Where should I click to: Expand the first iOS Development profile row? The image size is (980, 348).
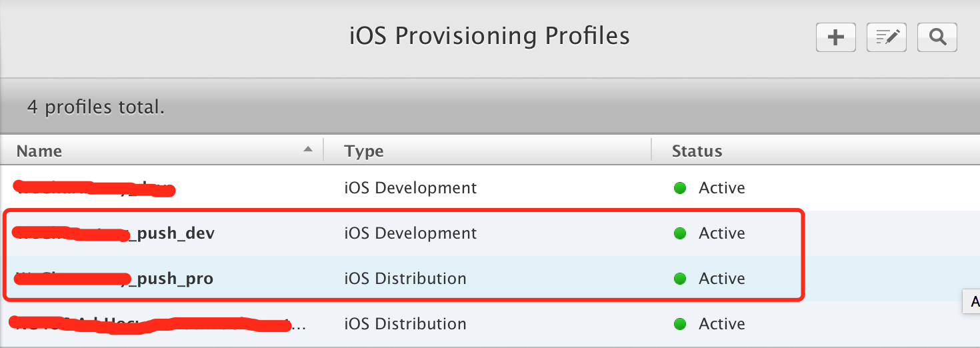pyautogui.click(x=93, y=188)
